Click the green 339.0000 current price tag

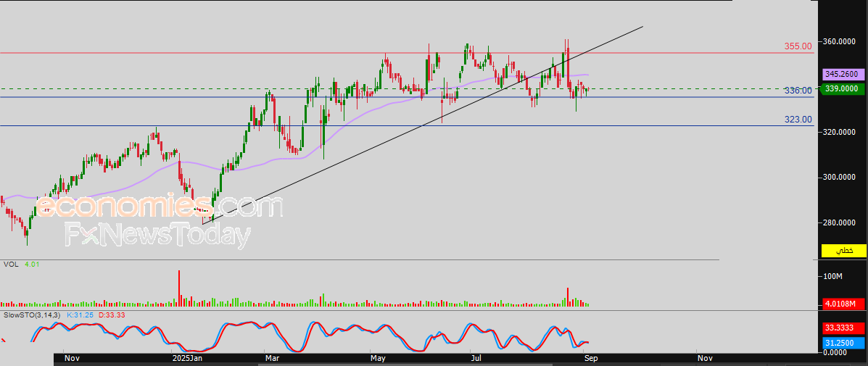coord(843,89)
